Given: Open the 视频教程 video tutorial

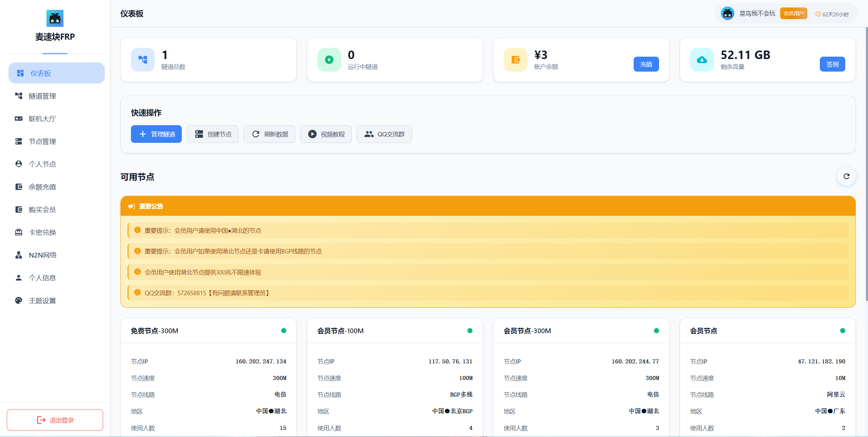Looking at the screenshot, I should pos(326,134).
